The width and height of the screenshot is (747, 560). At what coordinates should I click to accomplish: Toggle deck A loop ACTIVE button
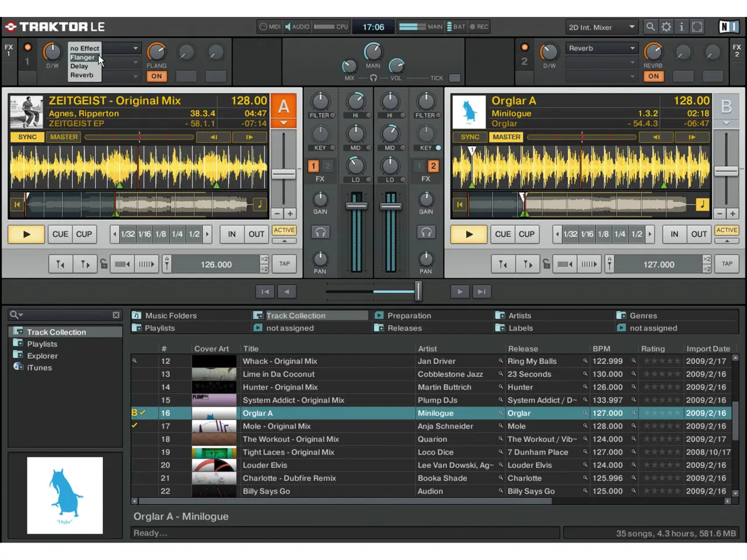284,230
